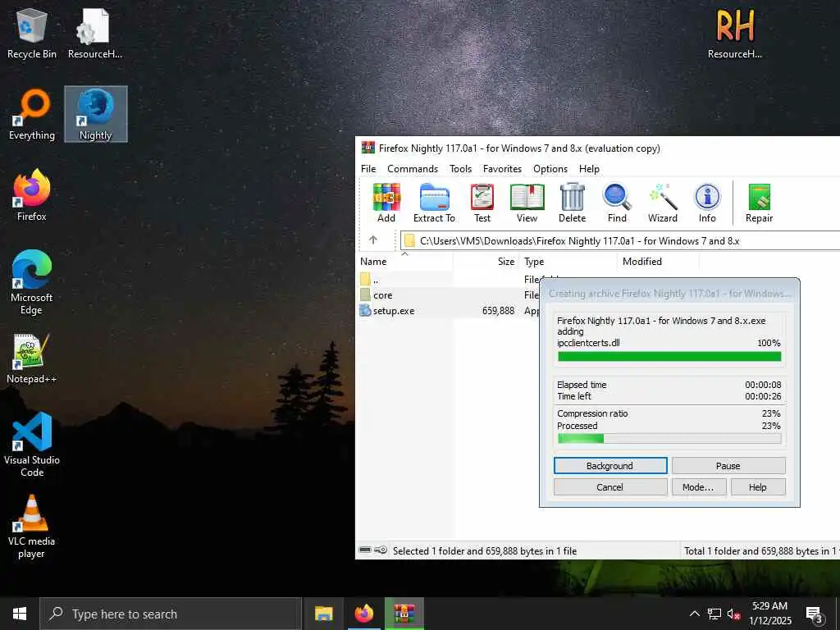Open the Commands menu
840x630 pixels.
(413, 169)
